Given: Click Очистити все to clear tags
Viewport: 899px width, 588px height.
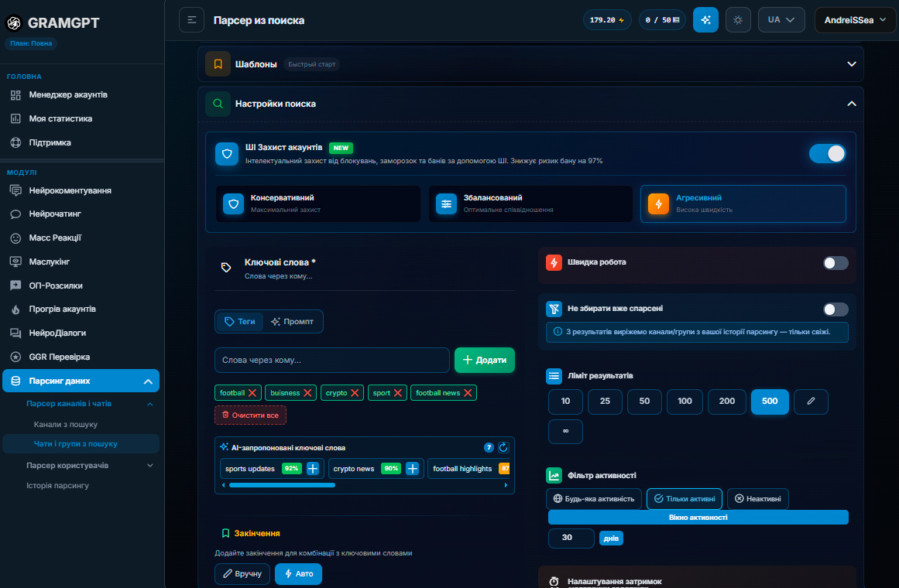Looking at the screenshot, I should (251, 415).
